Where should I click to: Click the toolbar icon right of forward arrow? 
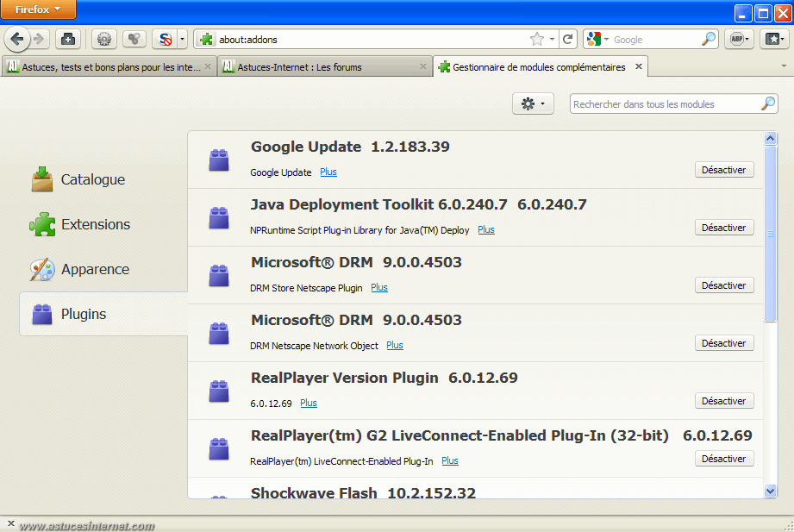(x=68, y=39)
